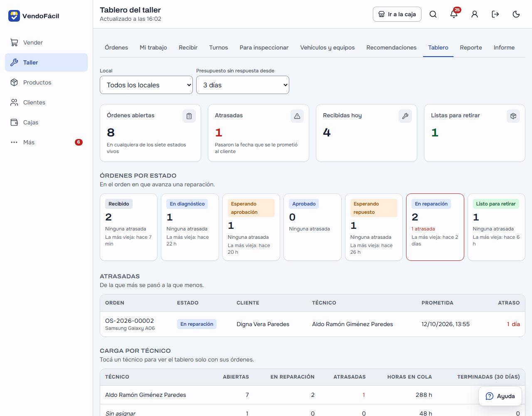
Task: Open order OS-2026-00002 row
Action: coord(313,324)
